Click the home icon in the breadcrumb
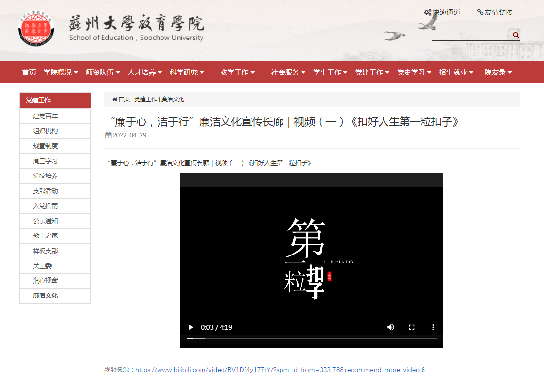 click(x=115, y=99)
